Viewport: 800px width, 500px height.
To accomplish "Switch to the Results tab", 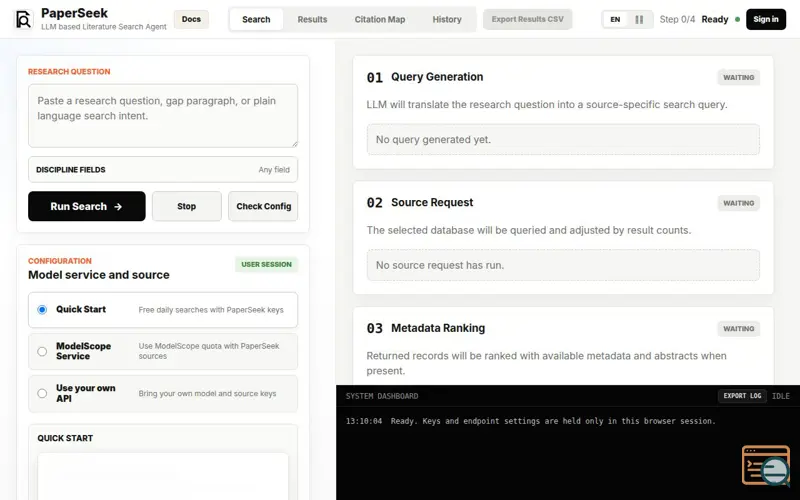I will click(312, 19).
